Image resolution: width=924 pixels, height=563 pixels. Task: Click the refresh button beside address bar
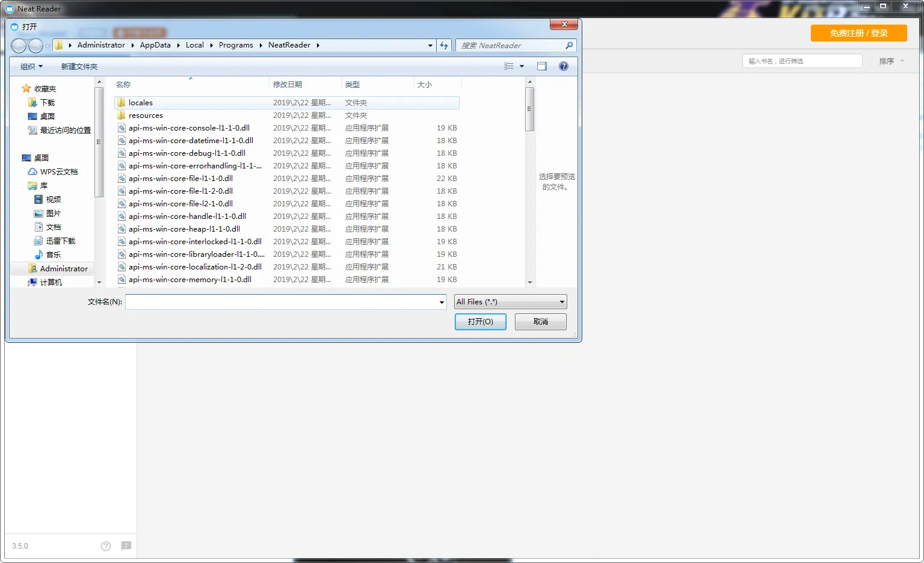(444, 46)
